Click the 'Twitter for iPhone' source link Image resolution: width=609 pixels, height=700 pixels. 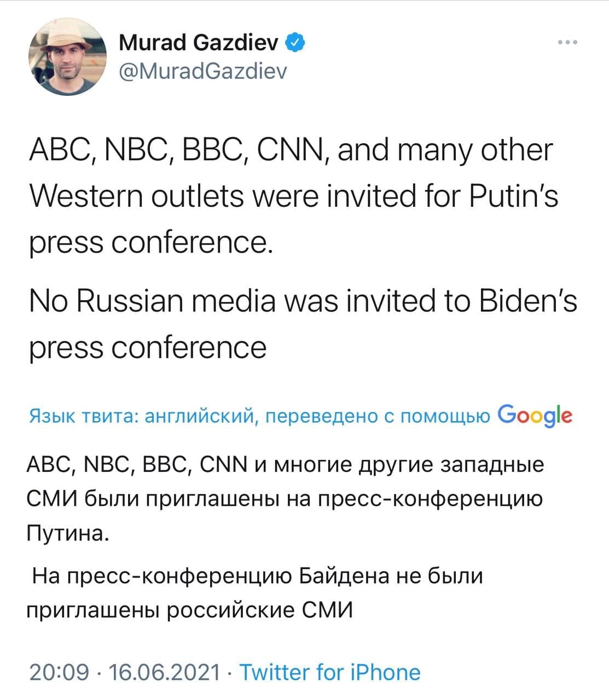tap(330, 672)
